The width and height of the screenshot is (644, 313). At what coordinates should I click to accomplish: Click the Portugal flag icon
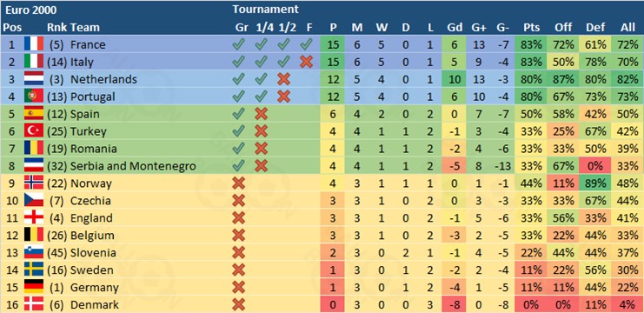click(34, 97)
